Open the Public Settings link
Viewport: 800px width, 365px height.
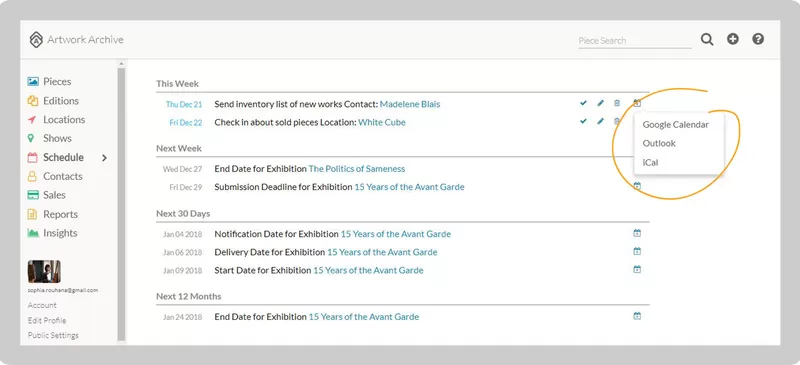pyautogui.click(x=53, y=335)
